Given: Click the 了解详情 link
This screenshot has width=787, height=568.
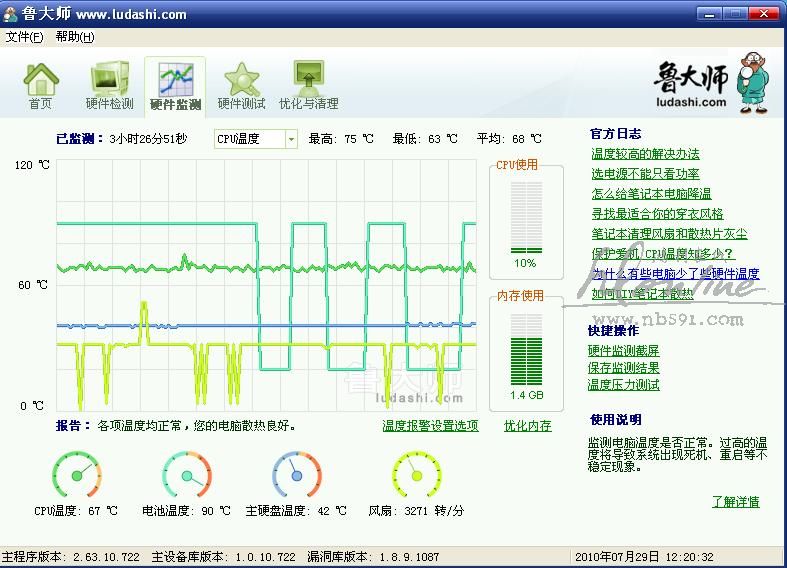Looking at the screenshot, I should (735, 502).
